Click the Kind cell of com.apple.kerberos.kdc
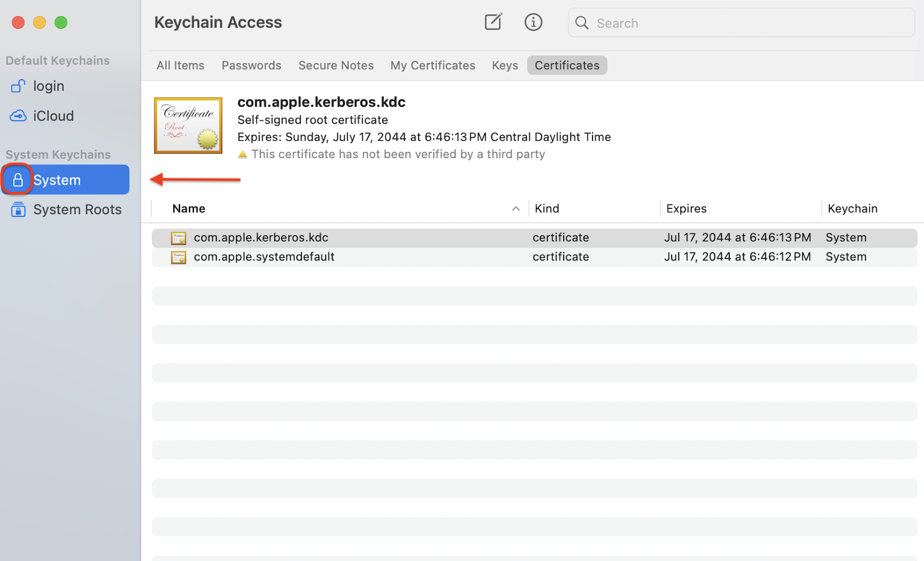924x561 pixels. (561, 237)
